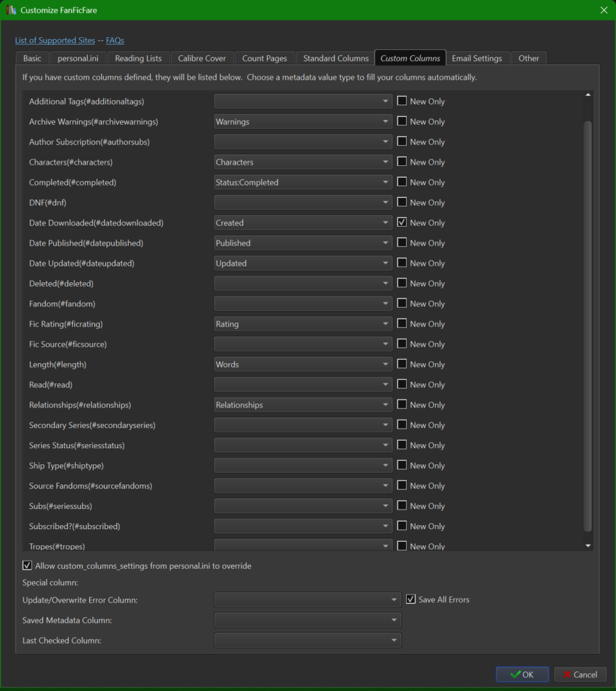Open the Calibre Cover tab

[x=202, y=58]
